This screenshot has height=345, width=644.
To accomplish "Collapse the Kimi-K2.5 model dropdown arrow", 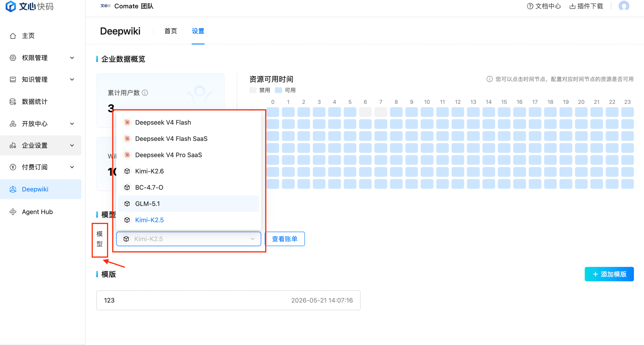I will pyautogui.click(x=253, y=239).
